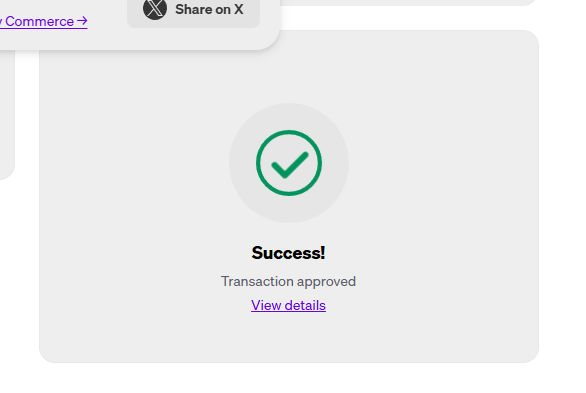Viewport: 586px width, 393px height.
Task: Click the X logo icon
Action: [x=155, y=9]
